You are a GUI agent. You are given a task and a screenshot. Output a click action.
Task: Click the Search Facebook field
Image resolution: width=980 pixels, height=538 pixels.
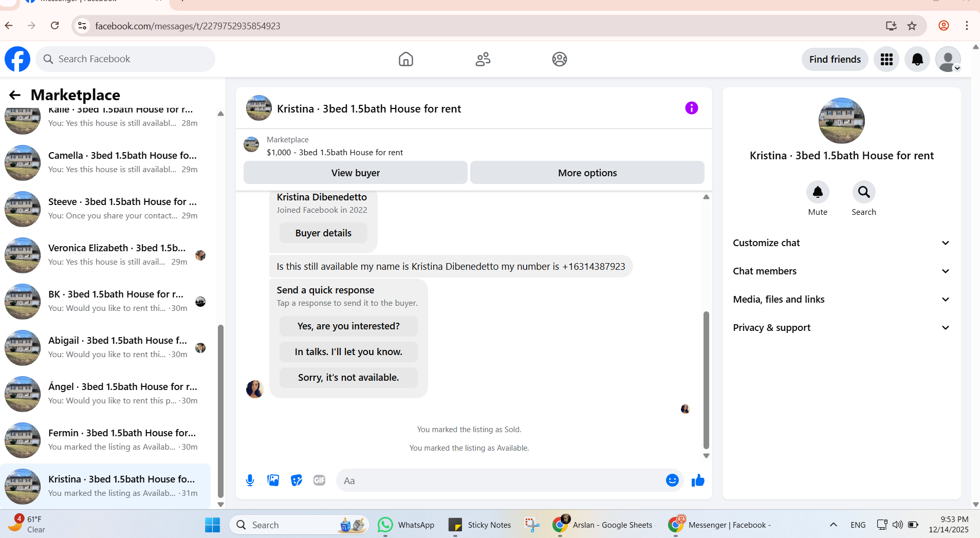125,59
